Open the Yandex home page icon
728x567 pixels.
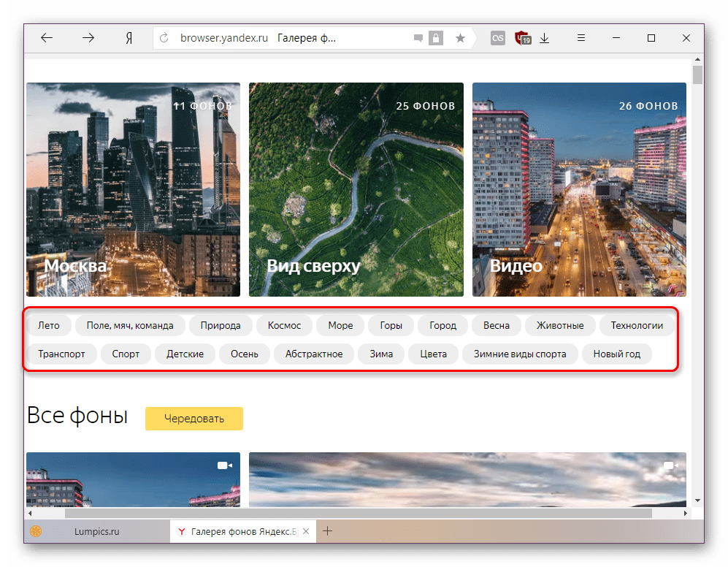(x=129, y=38)
